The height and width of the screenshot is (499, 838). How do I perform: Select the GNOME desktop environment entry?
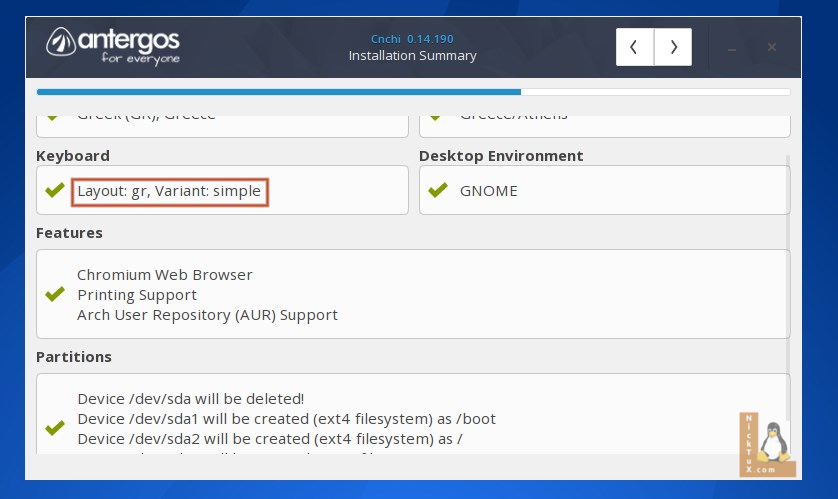click(488, 191)
